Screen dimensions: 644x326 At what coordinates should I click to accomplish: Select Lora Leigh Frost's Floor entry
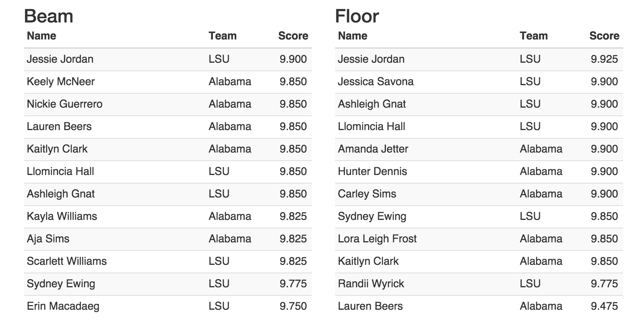pos(377,239)
